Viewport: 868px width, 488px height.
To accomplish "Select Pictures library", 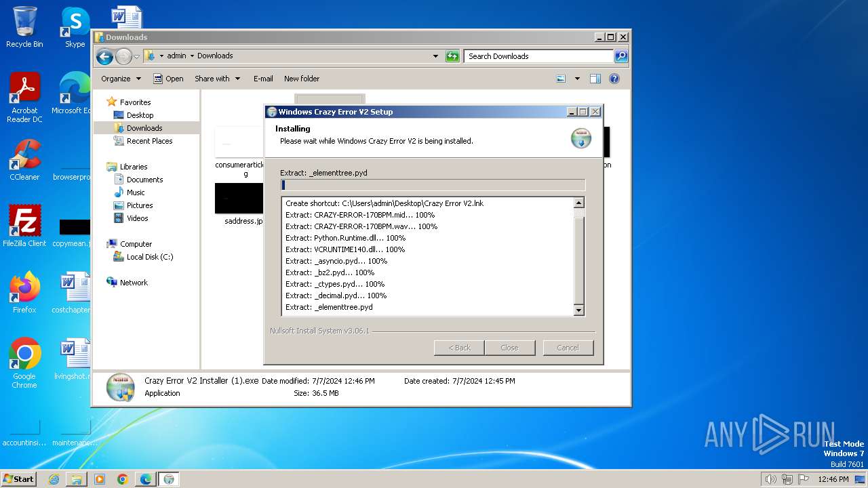I will coord(140,205).
